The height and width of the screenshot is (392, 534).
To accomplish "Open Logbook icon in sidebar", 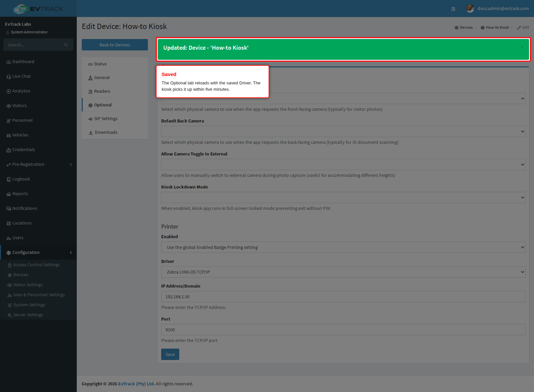I will pos(9,179).
